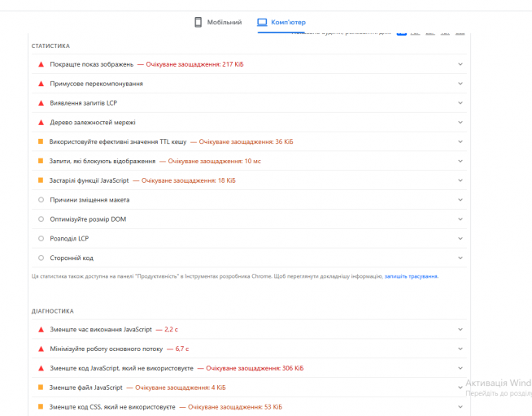Screen dimensions: 532x416
Task: Click orange square beside unused CSS code audit
Action: pyautogui.click(x=41, y=406)
